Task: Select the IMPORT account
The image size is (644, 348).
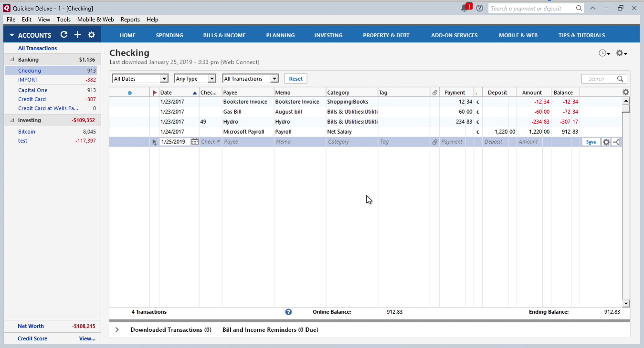Action: [x=28, y=80]
